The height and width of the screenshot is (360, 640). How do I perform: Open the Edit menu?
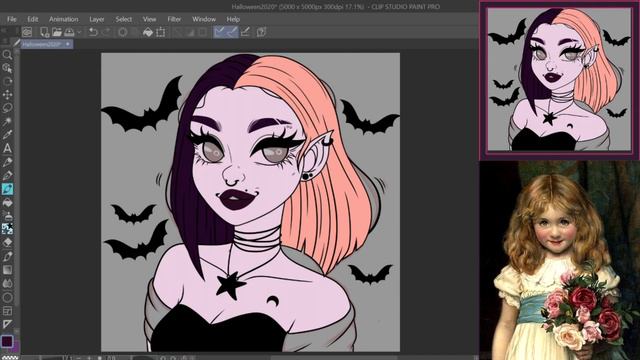point(33,19)
